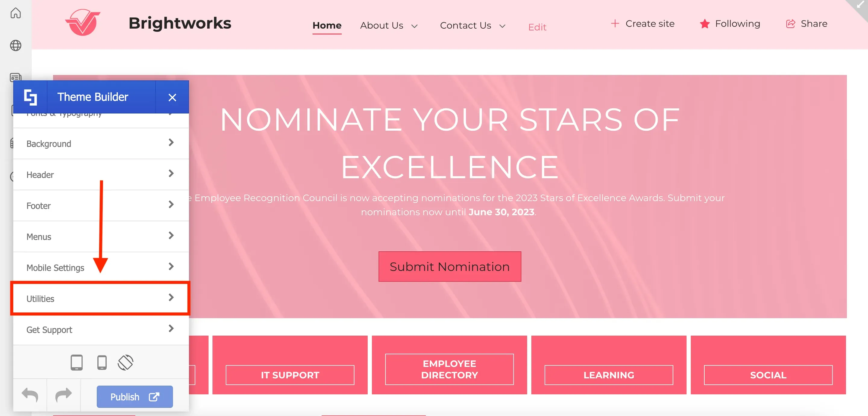The width and height of the screenshot is (868, 416).
Task: Open the Utilities section
Action: click(x=100, y=298)
